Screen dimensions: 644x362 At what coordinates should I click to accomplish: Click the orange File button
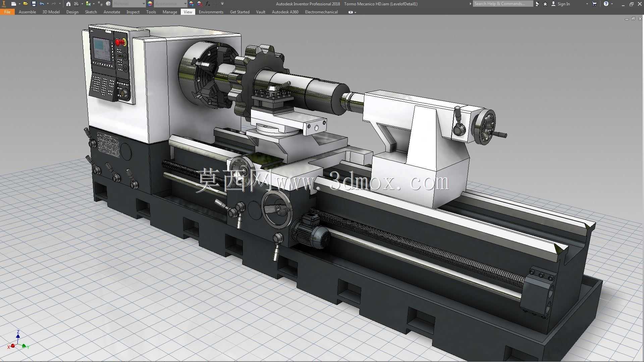(7, 12)
